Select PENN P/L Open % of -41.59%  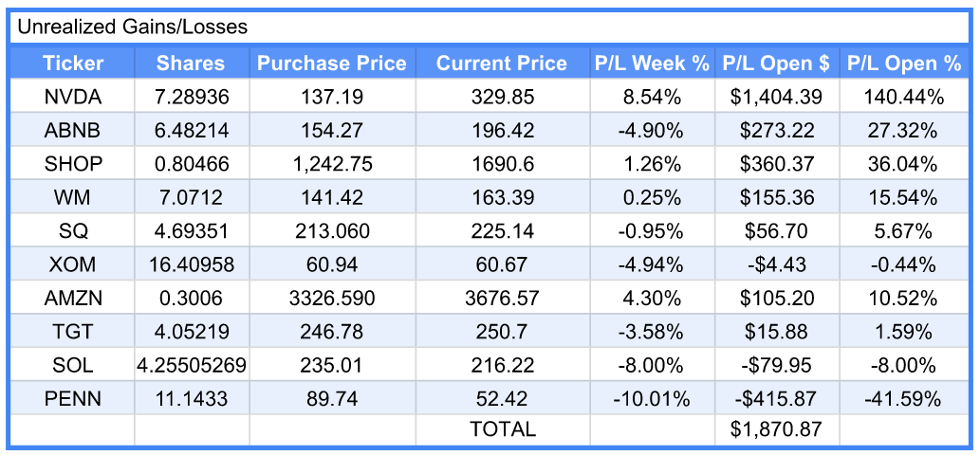pos(903,399)
